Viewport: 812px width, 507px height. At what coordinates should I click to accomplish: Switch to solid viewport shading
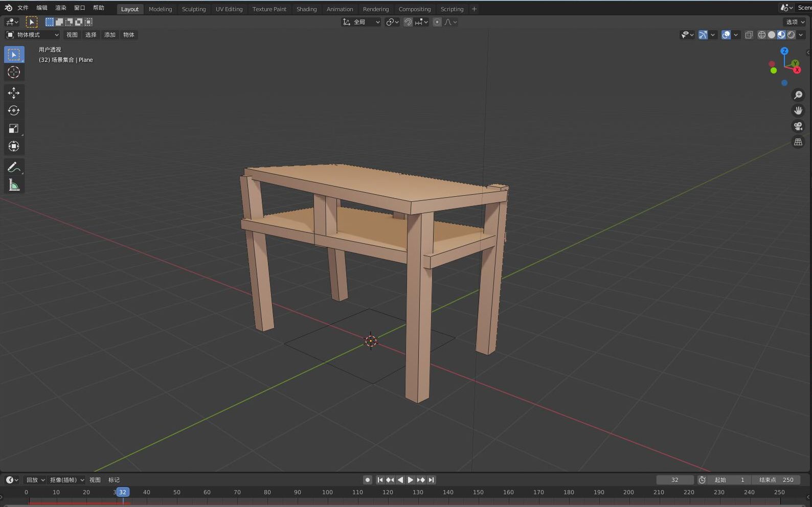pyautogui.click(x=771, y=35)
